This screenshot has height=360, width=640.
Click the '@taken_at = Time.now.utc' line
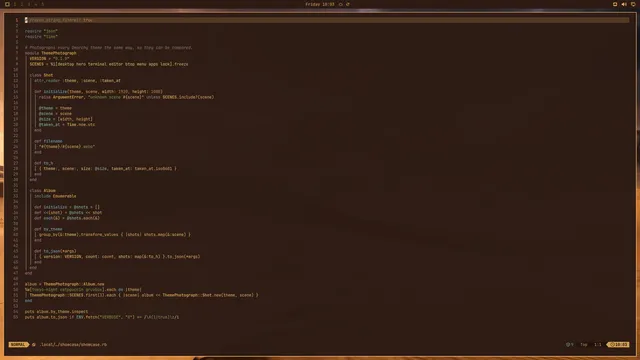(x=67, y=124)
